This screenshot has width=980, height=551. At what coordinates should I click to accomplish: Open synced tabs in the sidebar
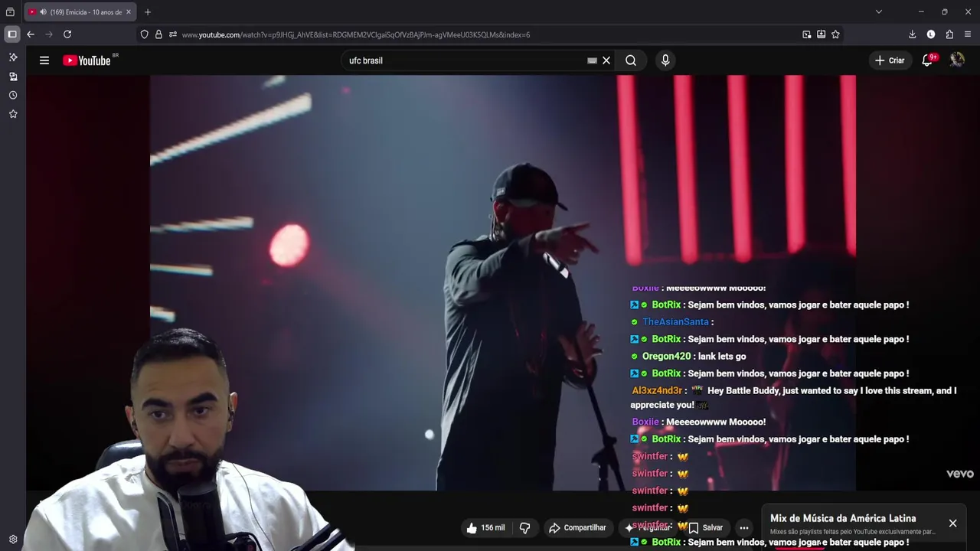13,77
